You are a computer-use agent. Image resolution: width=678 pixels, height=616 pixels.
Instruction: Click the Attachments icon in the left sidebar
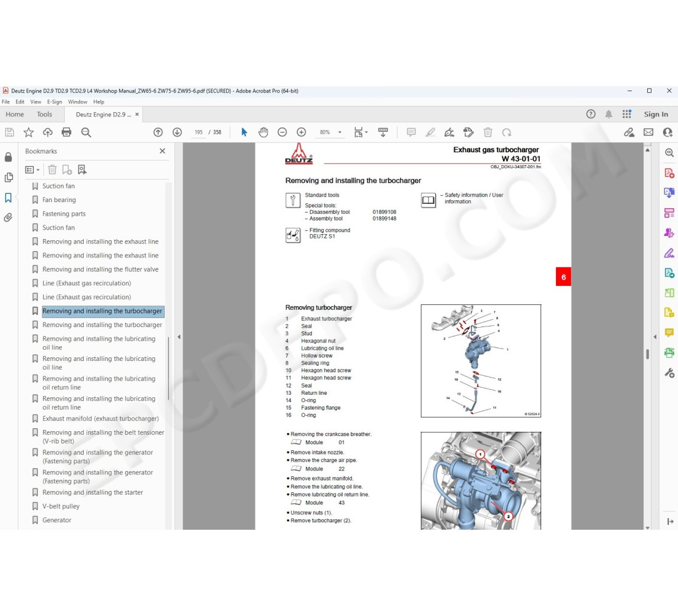coord(9,216)
